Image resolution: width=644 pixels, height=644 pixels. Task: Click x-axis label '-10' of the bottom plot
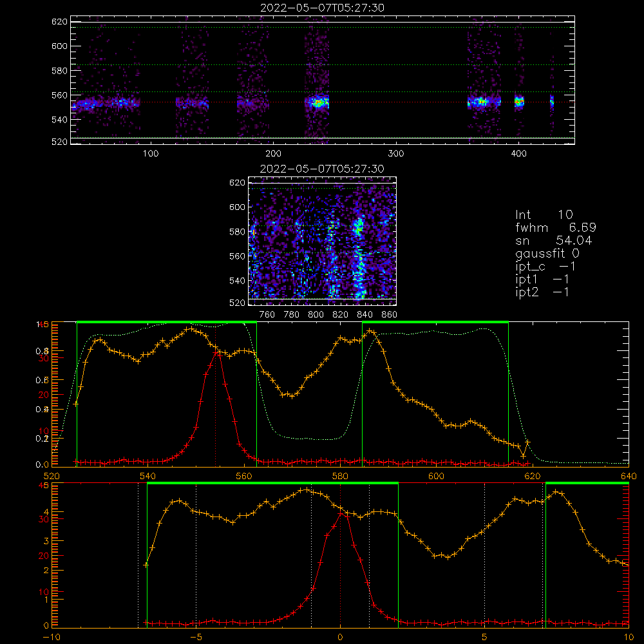52,637
